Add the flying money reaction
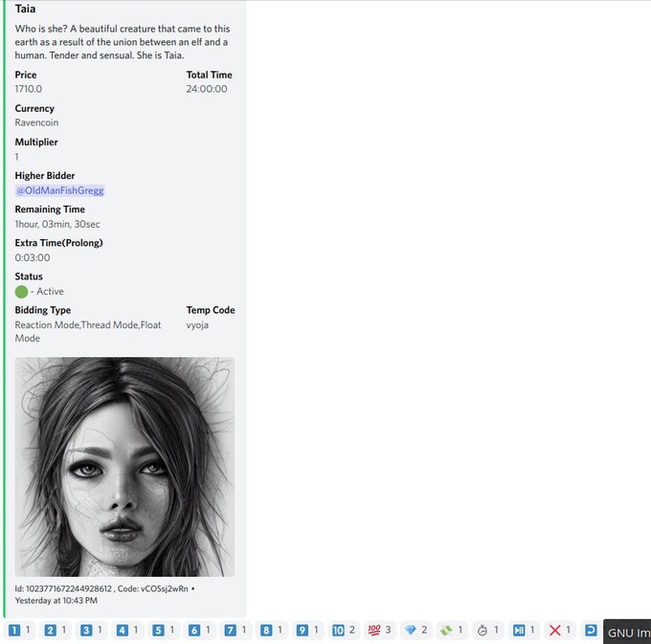 point(452,631)
